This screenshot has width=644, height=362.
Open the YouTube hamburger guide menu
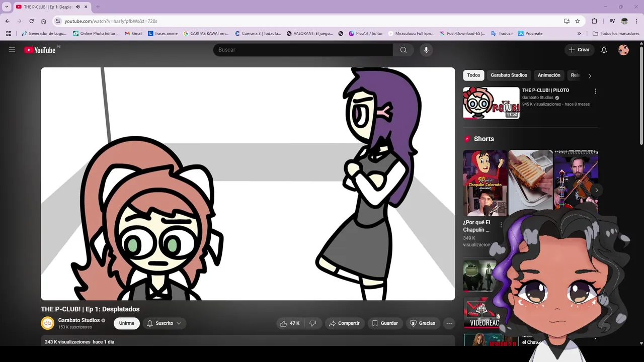coord(12,50)
